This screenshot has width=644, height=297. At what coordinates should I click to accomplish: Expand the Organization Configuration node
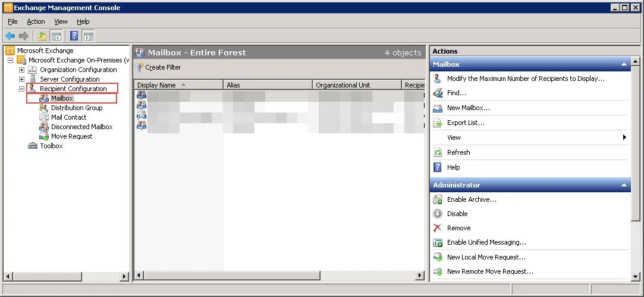(x=21, y=70)
